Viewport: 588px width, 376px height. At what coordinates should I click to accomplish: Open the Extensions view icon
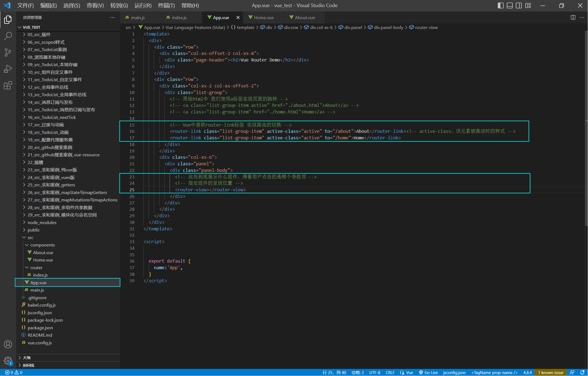8,85
